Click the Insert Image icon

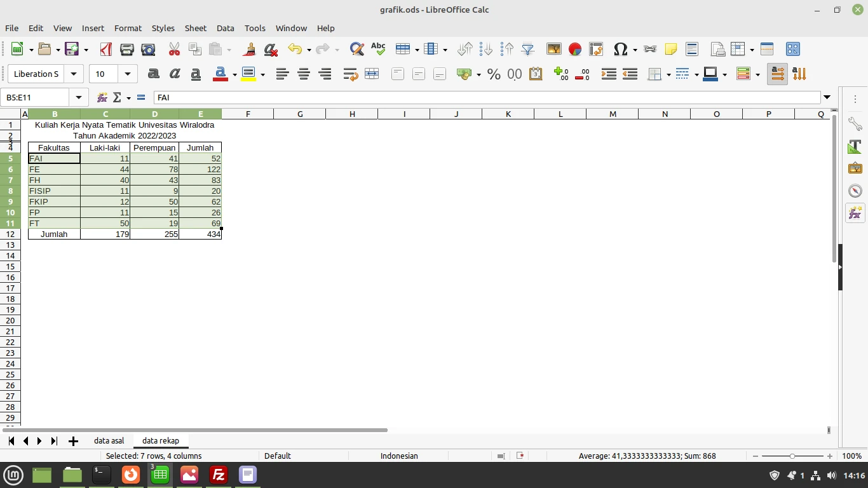tap(554, 49)
